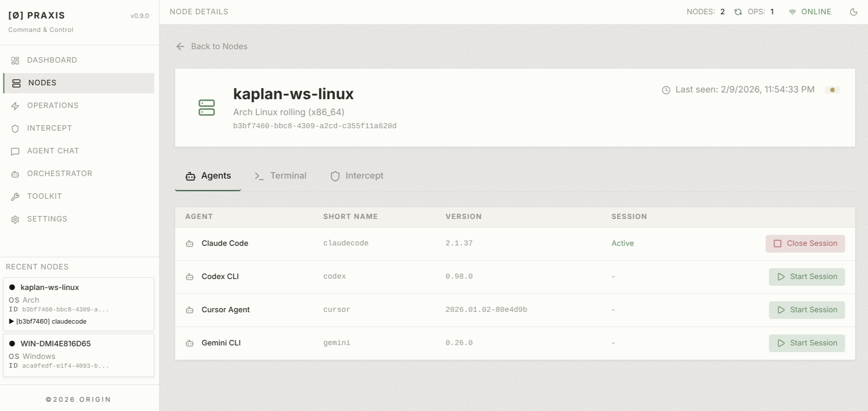
Task: Open the WIN-DMI4E816D65 recent node card
Action: tap(79, 355)
